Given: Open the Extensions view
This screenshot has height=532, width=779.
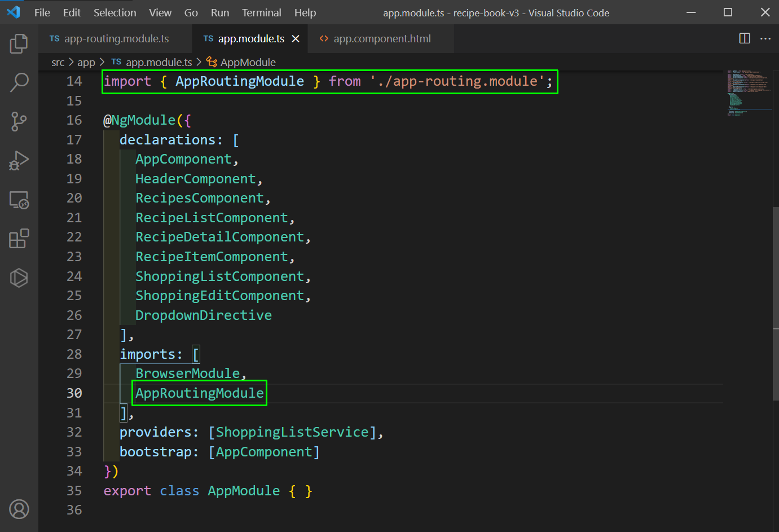Looking at the screenshot, I should tap(19, 239).
